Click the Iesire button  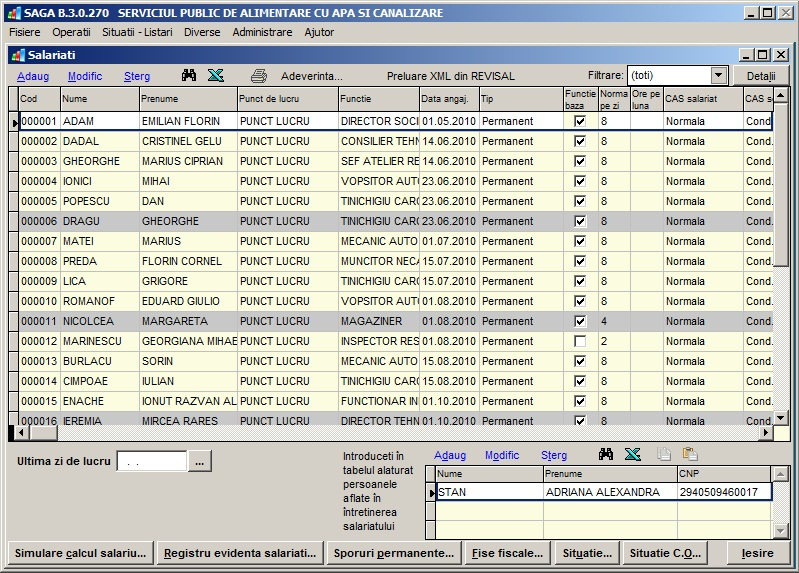(x=757, y=553)
